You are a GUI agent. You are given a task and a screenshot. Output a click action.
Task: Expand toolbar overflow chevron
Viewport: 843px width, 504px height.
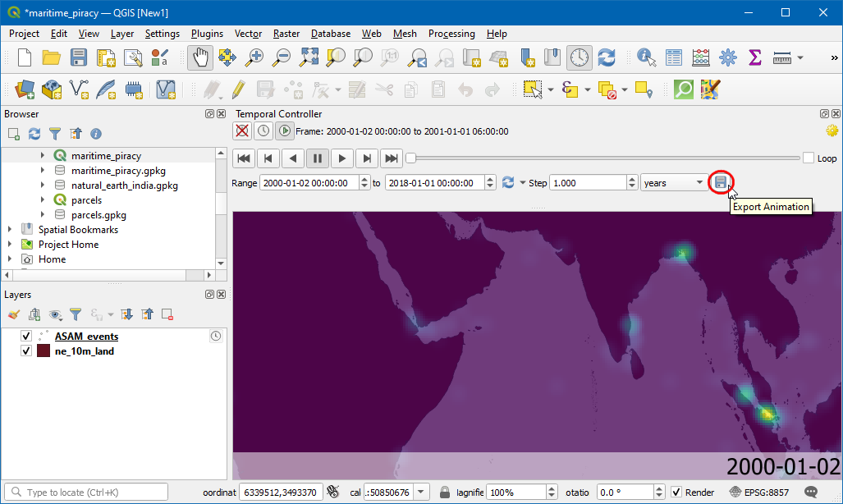[x=834, y=57]
